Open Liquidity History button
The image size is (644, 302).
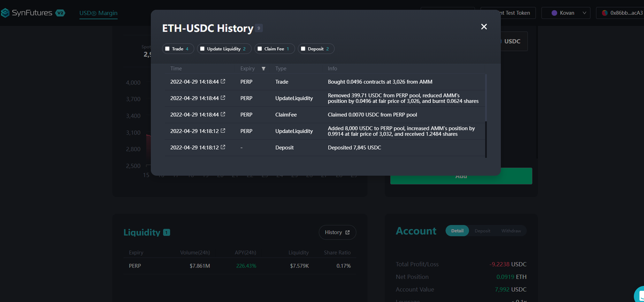tap(337, 232)
